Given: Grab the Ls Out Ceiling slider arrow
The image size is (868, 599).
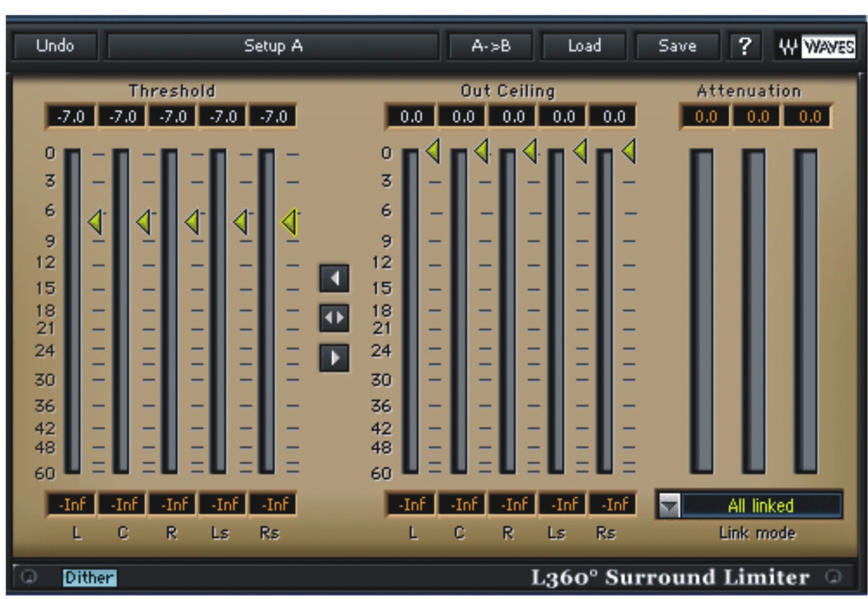Looking at the screenshot, I should tap(580, 151).
